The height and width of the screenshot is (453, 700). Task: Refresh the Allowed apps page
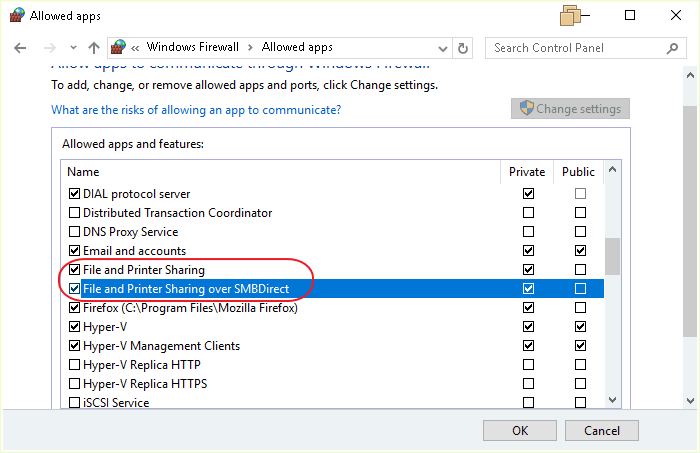463,48
